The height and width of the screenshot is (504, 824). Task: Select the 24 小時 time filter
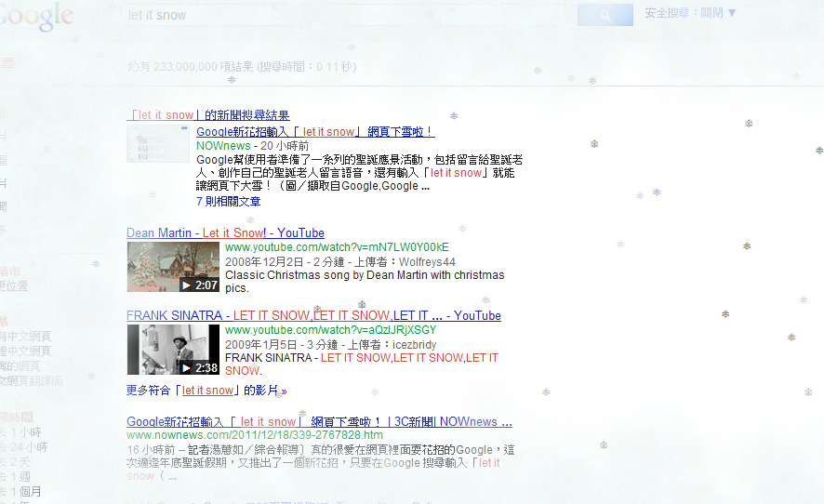coord(23,446)
